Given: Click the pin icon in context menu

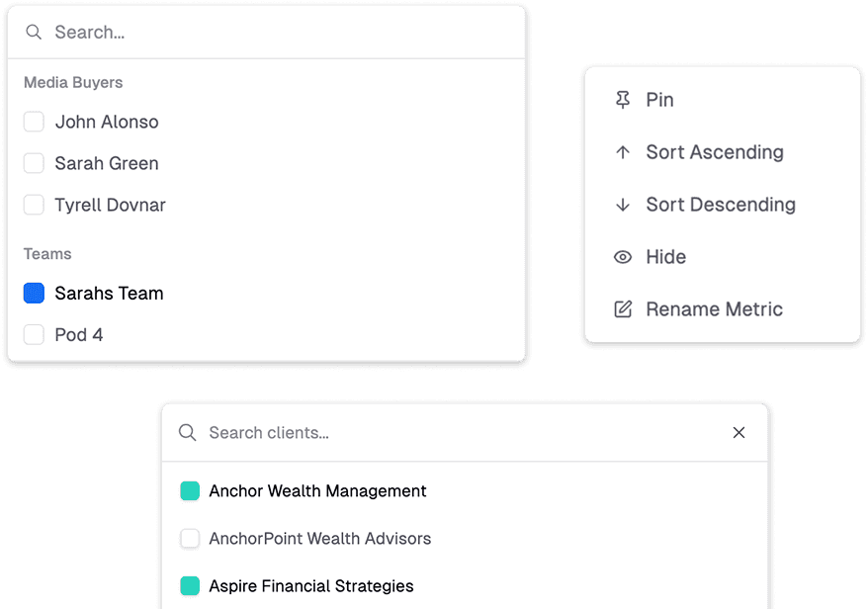Looking at the screenshot, I should 623,100.
